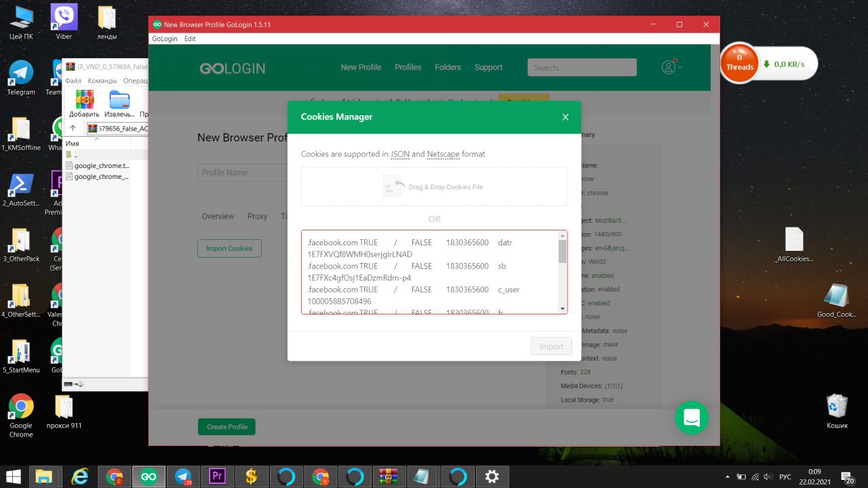Open the прокси 911 desktop file
Viewport: 868px width, 488px height.
64,411
